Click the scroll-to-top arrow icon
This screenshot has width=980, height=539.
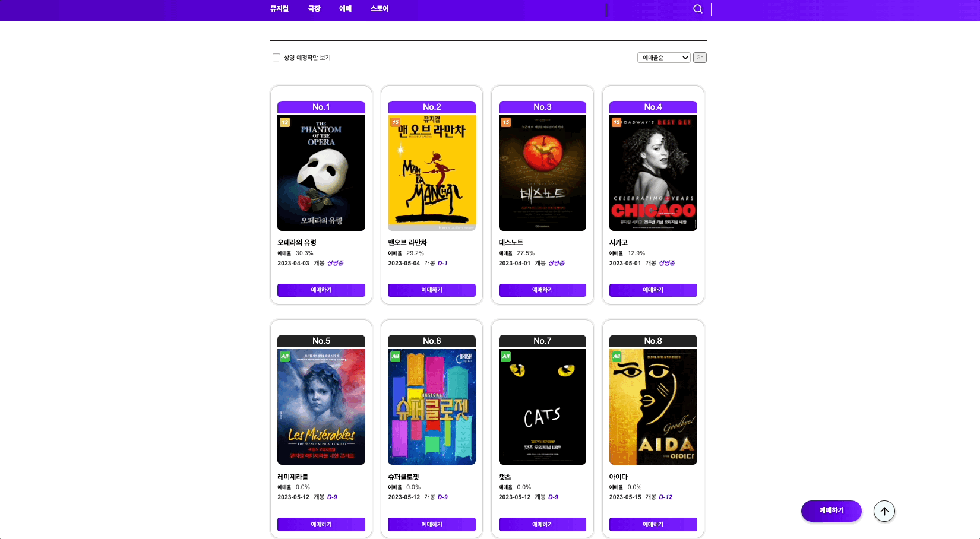point(884,511)
